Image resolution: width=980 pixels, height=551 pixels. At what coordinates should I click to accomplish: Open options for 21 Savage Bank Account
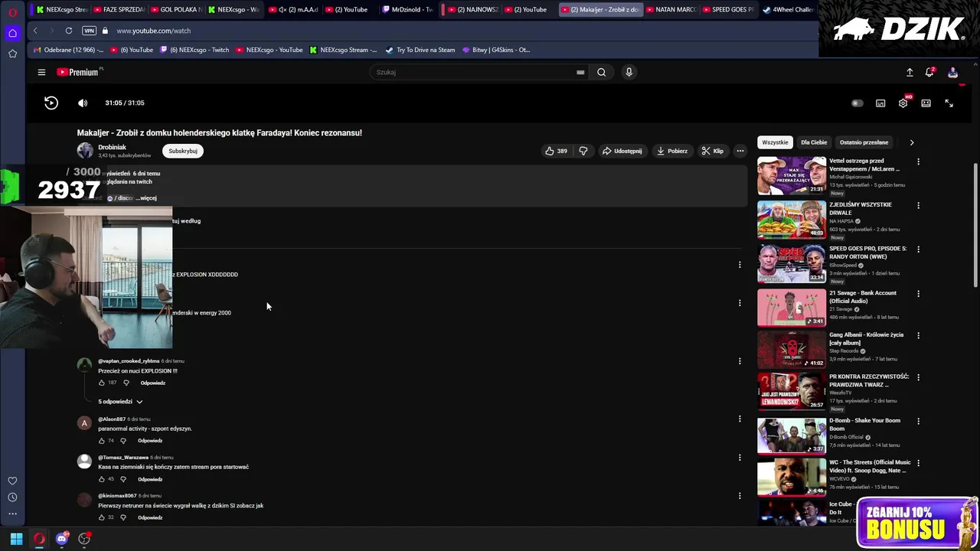click(x=918, y=294)
